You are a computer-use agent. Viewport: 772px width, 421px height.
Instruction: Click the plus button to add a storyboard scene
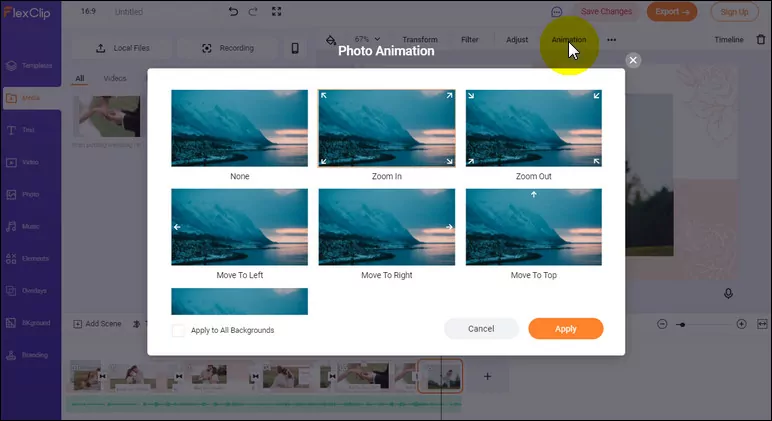[487, 376]
